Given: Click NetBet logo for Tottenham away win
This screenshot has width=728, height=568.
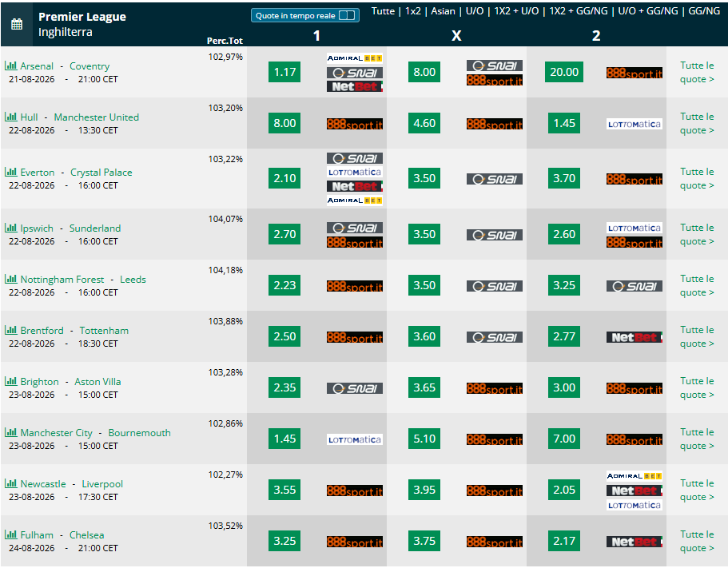Looking at the screenshot, I should tap(635, 337).
